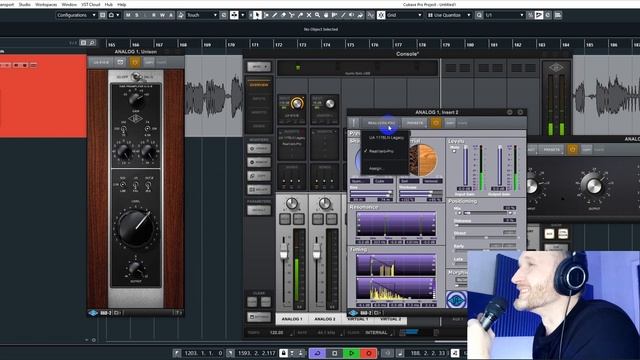This screenshot has height=360, width=640.
Task: Click the right locator position field 1593
Action: (x=256, y=353)
